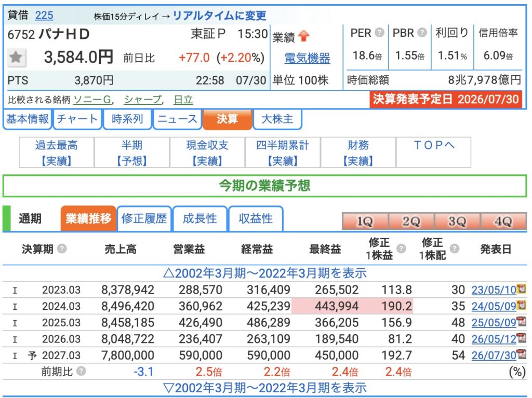This screenshot has height=398, width=532.
Task: Click help icon beside 修正1株益 header
Action: [401, 249]
